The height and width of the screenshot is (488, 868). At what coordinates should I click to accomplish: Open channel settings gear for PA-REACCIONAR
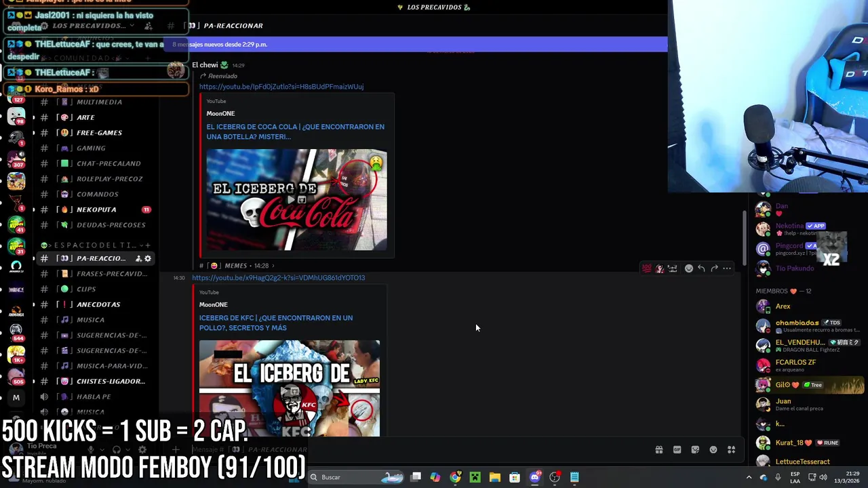coord(148,258)
